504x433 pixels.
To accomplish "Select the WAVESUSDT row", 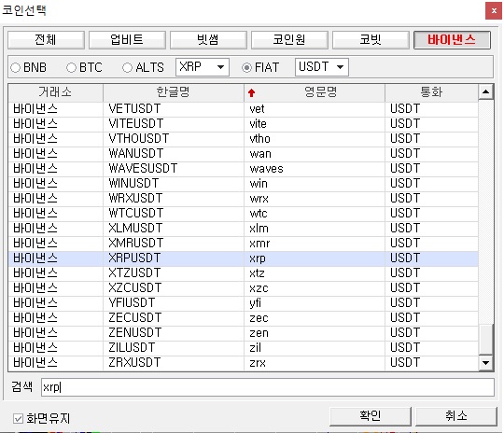I will pyautogui.click(x=244, y=169).
